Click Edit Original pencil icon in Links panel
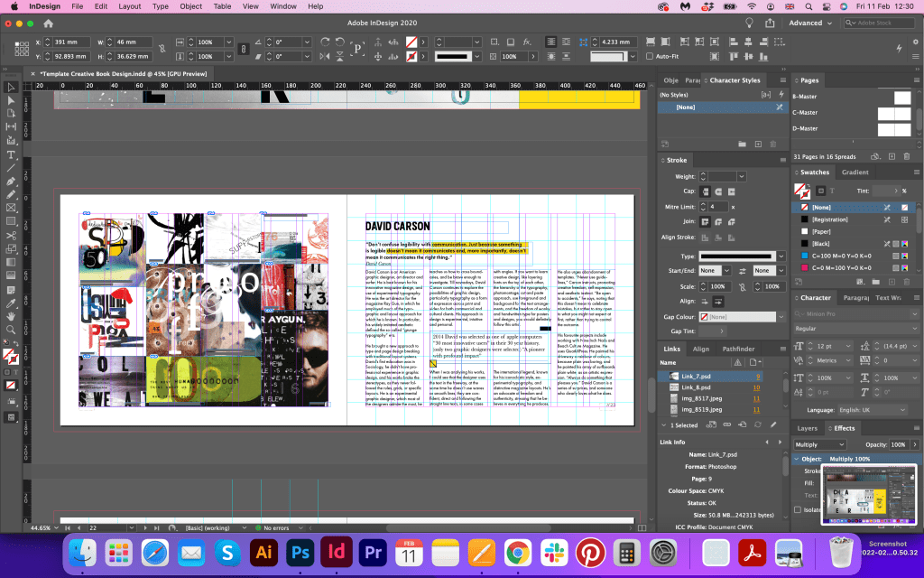The height and width of the screenshot is (578, 924). pyautogui.click(x=773, y=424)
